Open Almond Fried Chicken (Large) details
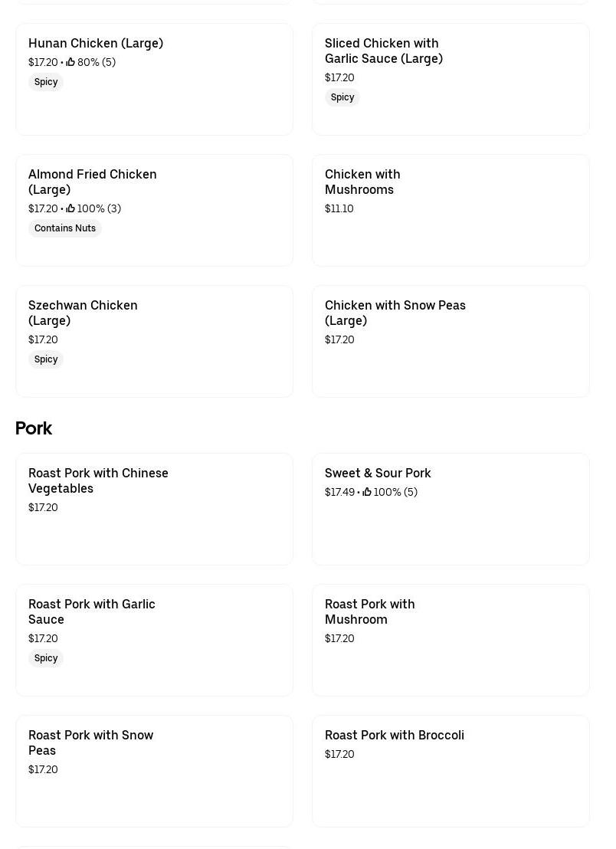The image size is (616, 849). 92,182
